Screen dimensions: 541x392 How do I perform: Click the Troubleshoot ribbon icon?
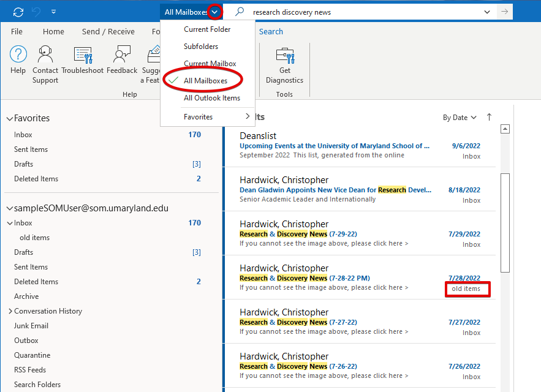(x=83, y=55)
